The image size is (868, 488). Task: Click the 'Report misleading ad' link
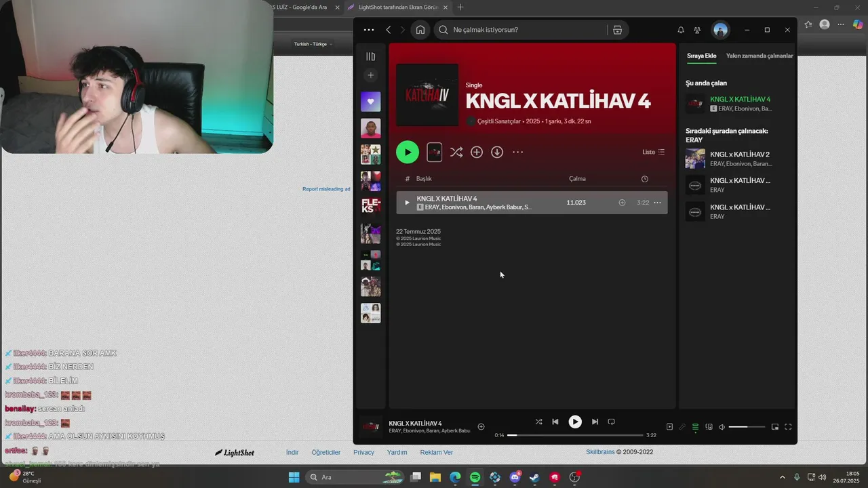coord(326,189)
